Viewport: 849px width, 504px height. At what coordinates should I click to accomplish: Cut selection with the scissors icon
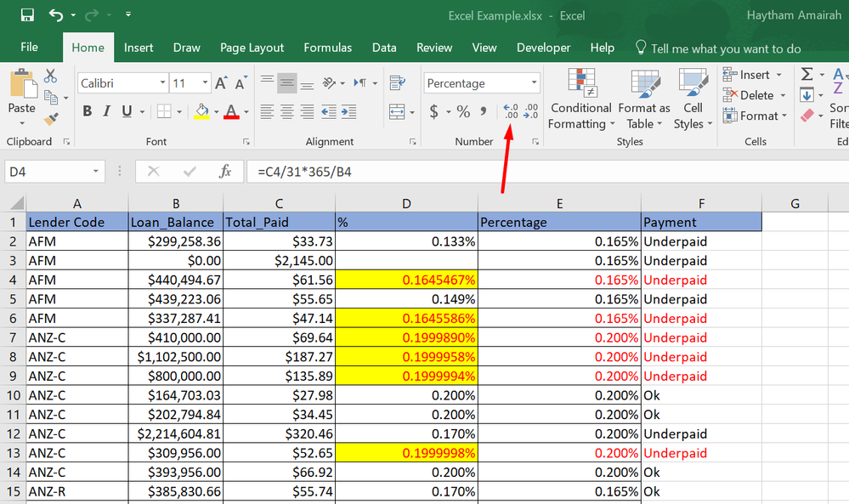point(50,76)
